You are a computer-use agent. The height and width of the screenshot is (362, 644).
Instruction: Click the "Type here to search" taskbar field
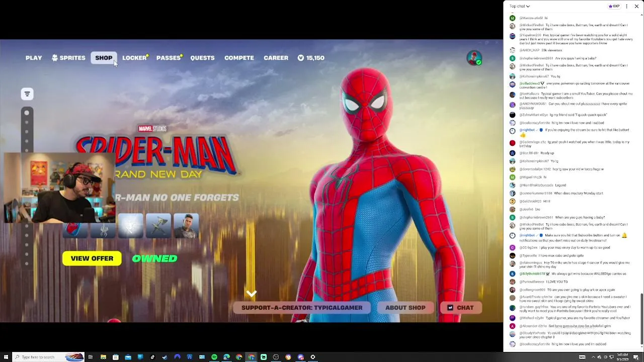pos(48,357)
